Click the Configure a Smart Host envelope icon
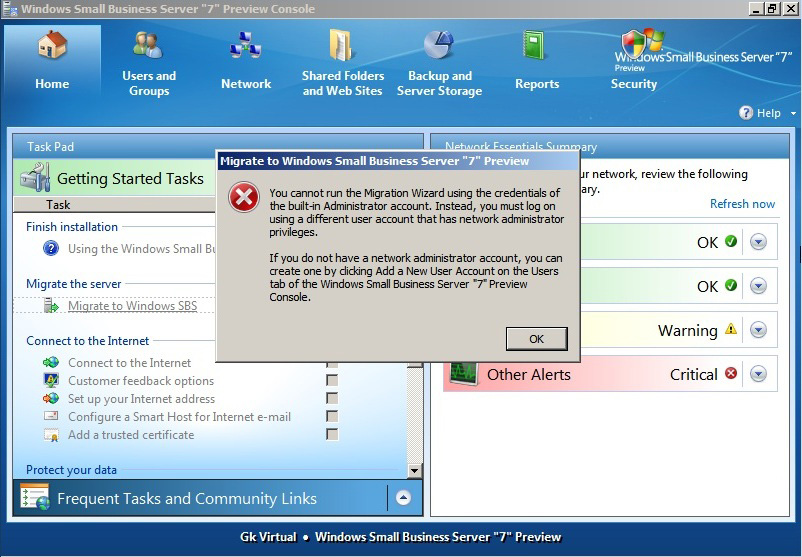The image size is (802, 557). coord(51,416)
